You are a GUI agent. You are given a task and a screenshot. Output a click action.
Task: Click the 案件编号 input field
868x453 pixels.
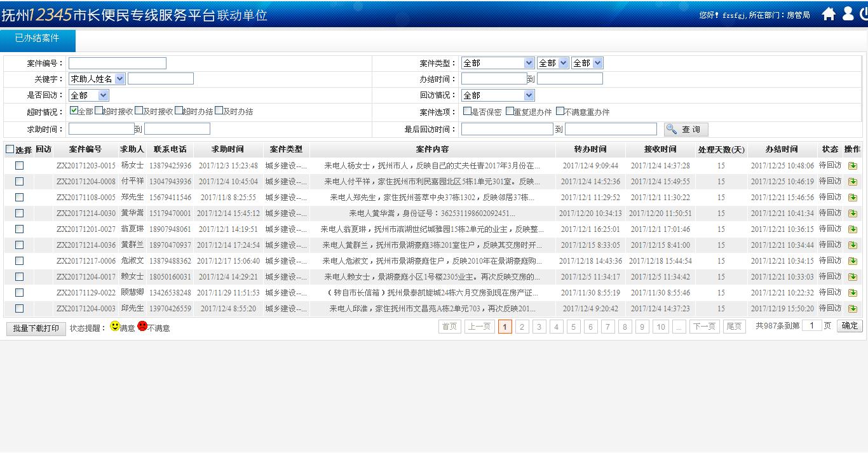tap(118, 63)
